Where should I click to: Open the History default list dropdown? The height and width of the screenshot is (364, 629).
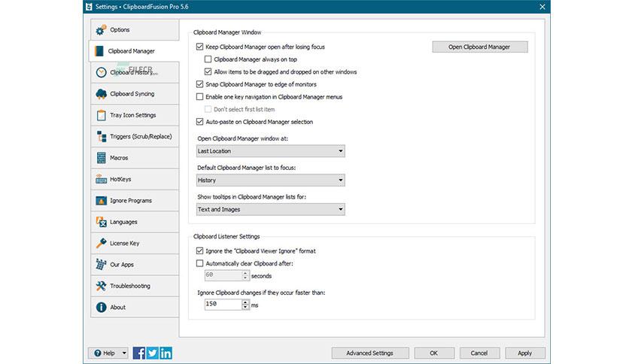pos(271,180)
